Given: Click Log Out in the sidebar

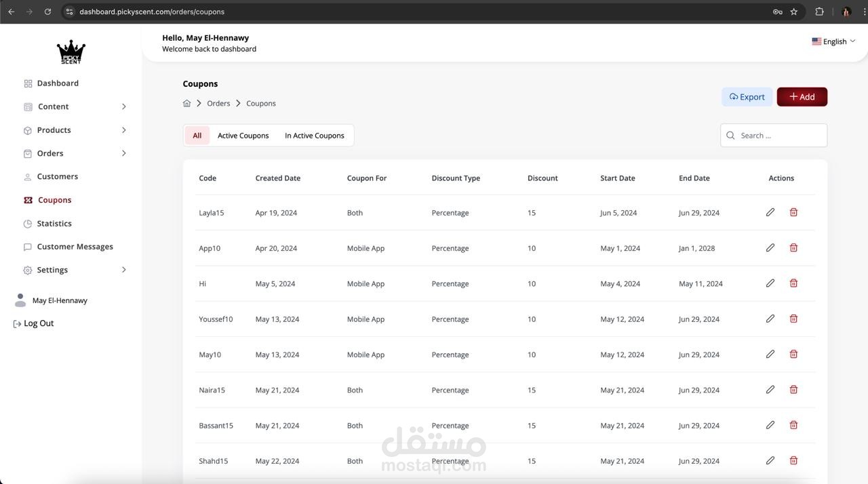Looking at the screenshot, I should [33, 323].
